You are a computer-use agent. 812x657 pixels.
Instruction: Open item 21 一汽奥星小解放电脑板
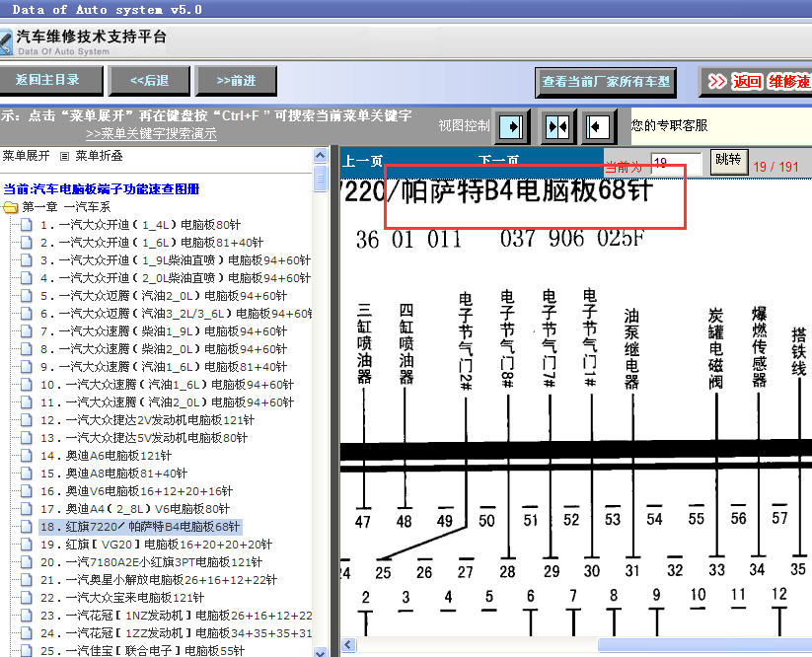(159, 580)
